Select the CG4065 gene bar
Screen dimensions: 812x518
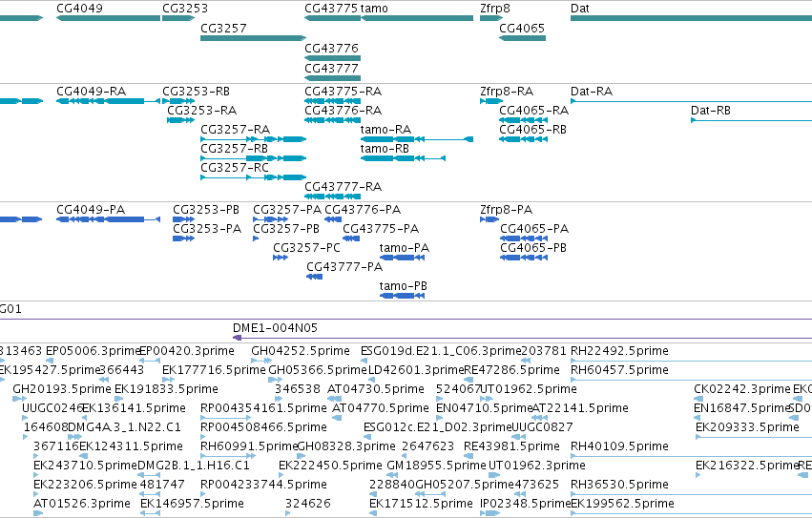522,38
